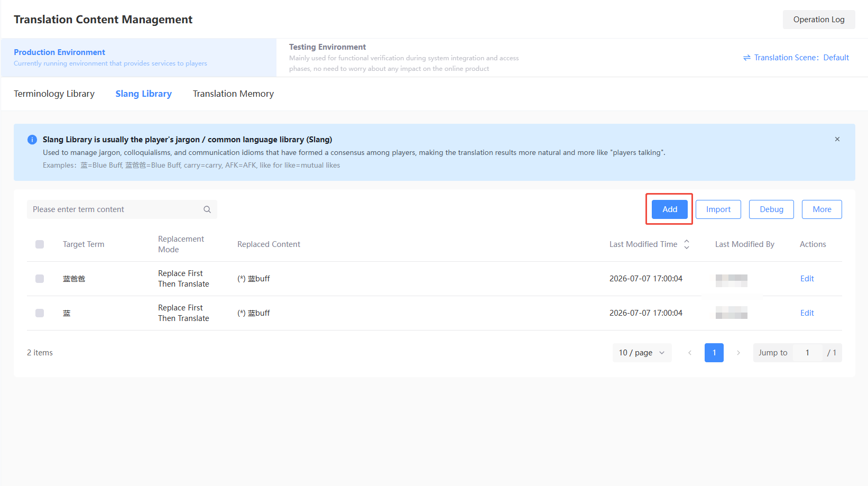
Task: Open the 10 / page dropdown
Action: pyautogui.click(x=642, y=353)
